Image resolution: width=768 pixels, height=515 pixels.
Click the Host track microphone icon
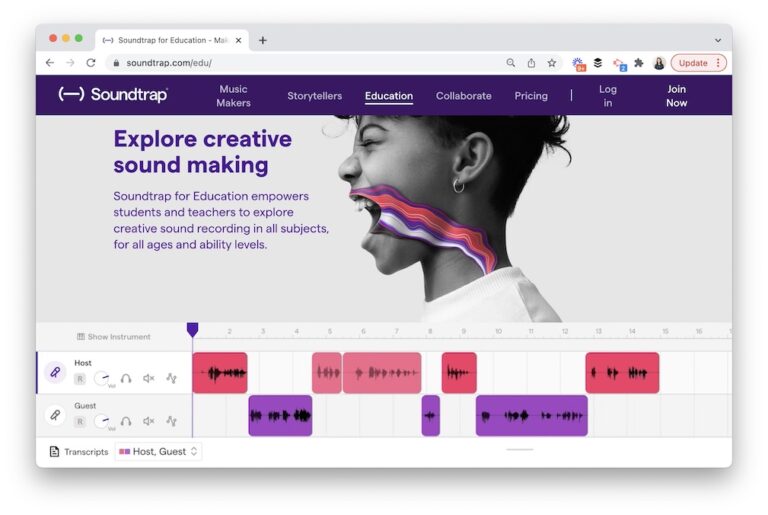(x=56, y=373)
